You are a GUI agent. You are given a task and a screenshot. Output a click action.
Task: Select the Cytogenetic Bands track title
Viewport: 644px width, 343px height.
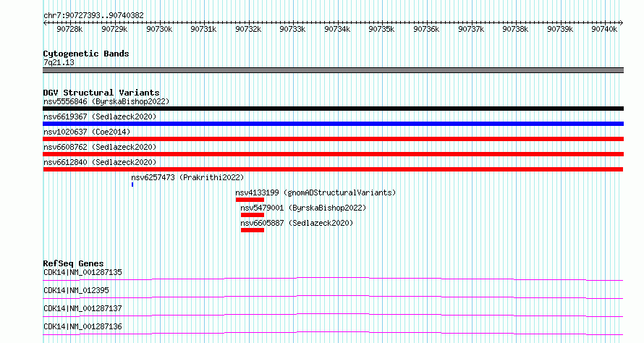point(86,54)
